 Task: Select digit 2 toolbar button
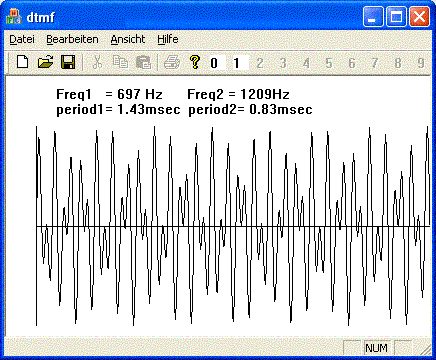click(260, 63)
